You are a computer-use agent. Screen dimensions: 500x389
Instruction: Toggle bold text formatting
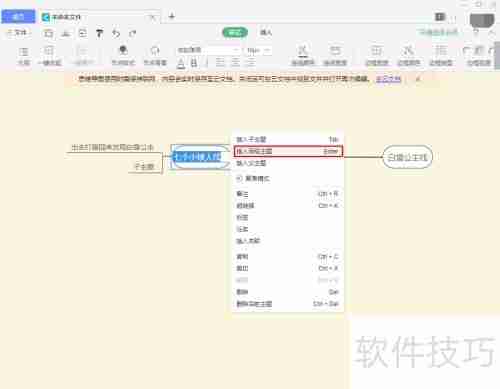click(x=194, y=63)
